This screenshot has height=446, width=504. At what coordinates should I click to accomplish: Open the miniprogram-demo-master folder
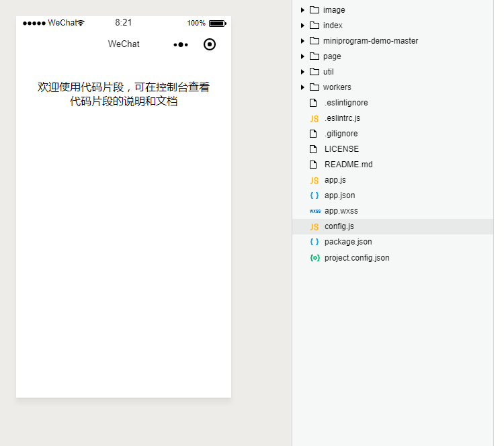393,41
